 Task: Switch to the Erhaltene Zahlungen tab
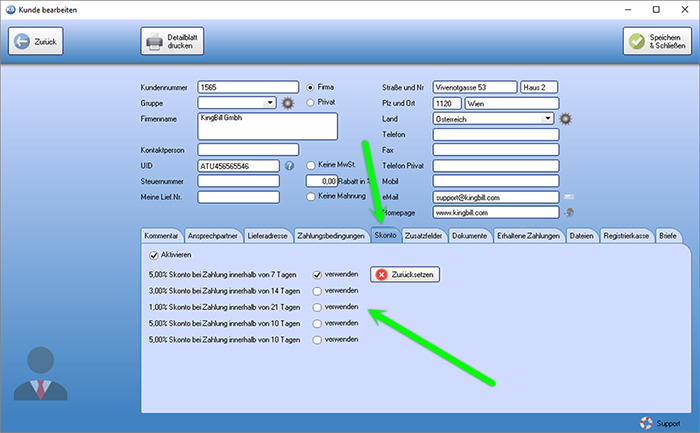pos(529,236)
